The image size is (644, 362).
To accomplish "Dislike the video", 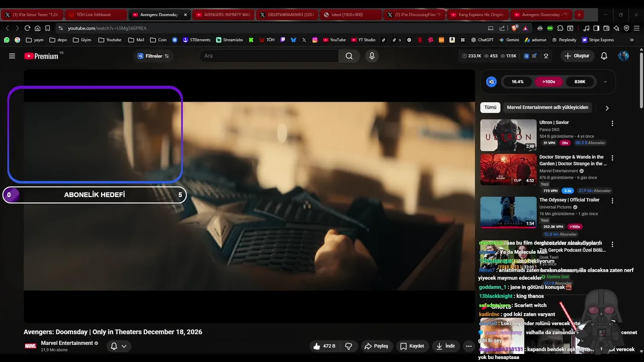I will click(348, 346).
